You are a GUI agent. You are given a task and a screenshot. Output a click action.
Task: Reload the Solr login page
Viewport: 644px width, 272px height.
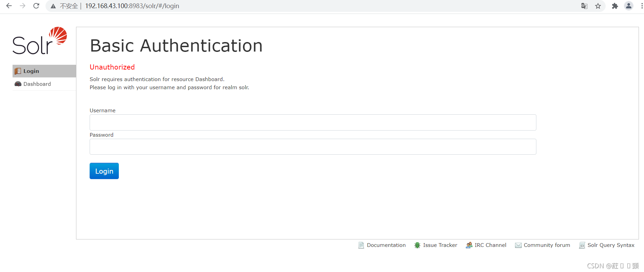pos(36,6)
